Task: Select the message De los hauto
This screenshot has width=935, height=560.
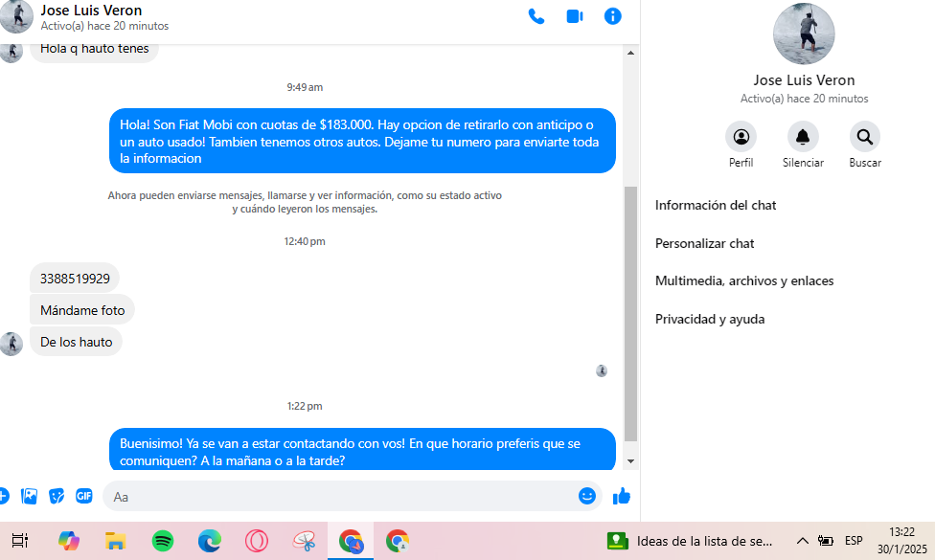Action: pos(76,342)
